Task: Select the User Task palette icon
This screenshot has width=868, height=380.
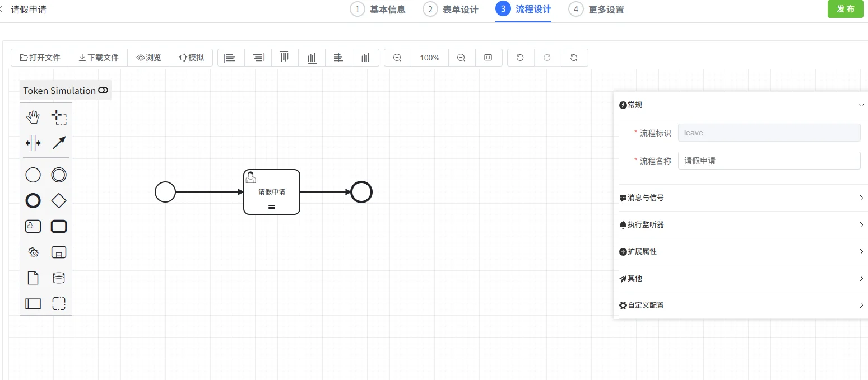Action: (33, 226)
